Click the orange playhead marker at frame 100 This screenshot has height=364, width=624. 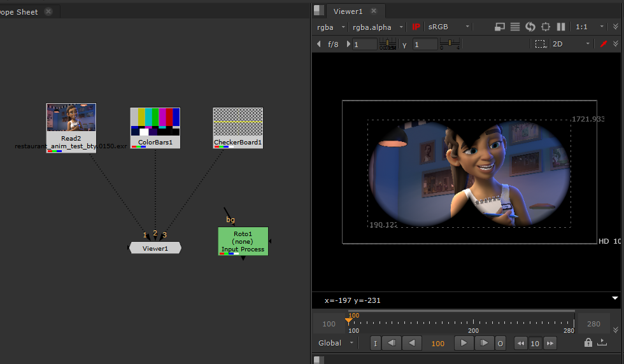(x=349, y=319)
